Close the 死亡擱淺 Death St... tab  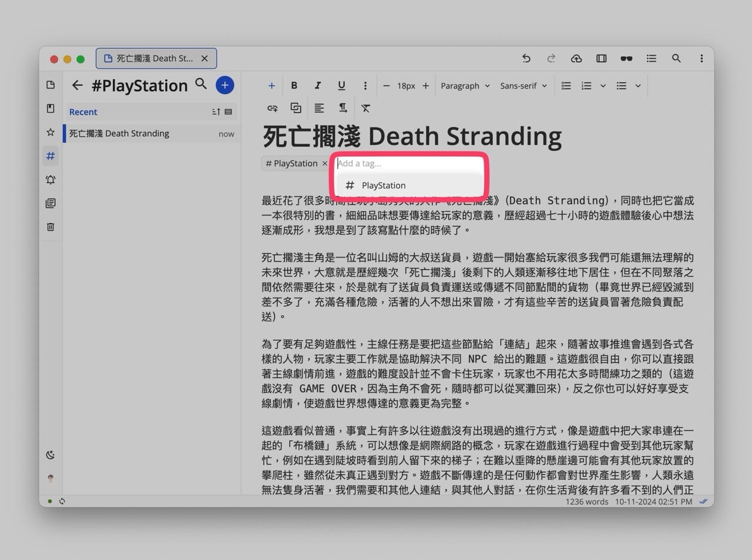coord(204,58)
